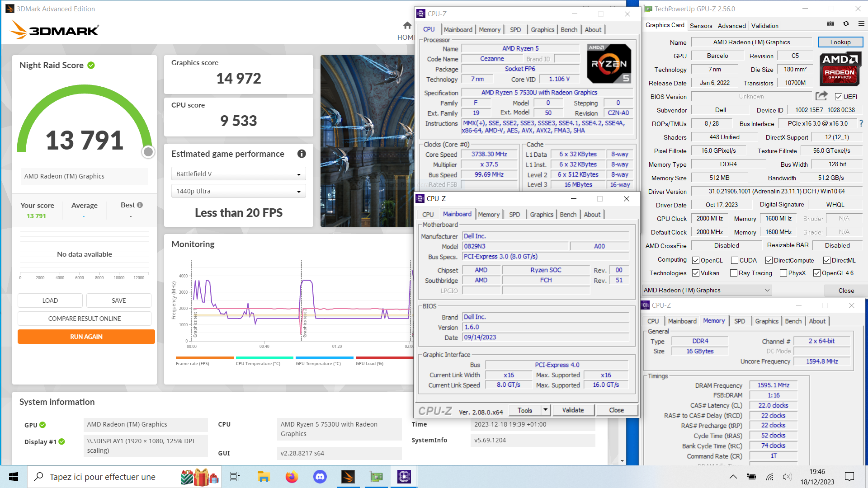The width and height of the screenshot is (868, 488).
Task: Launch Firefox from the taskbar
Action: 292,477
